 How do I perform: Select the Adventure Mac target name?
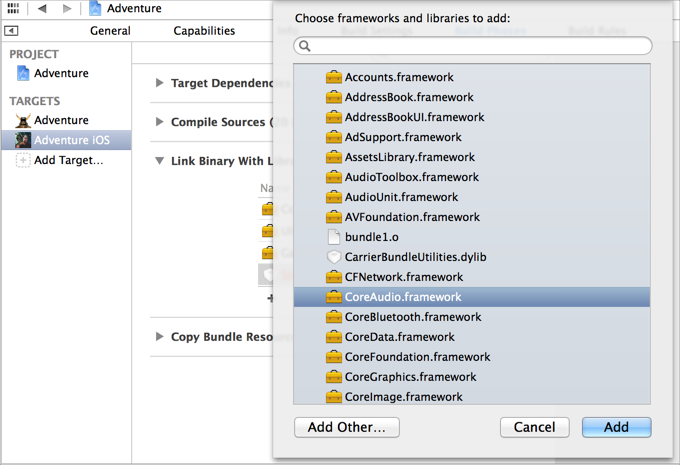[x=61, y=120]
